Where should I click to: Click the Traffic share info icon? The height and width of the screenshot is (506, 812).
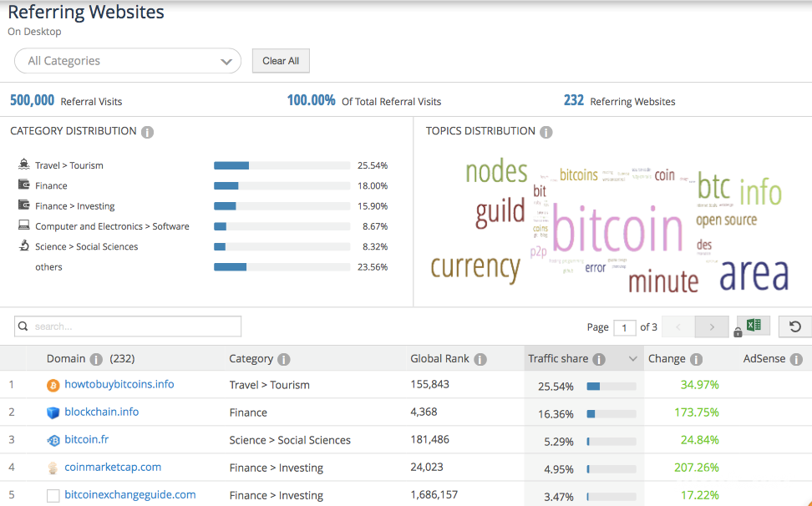[x=599, y=360]
